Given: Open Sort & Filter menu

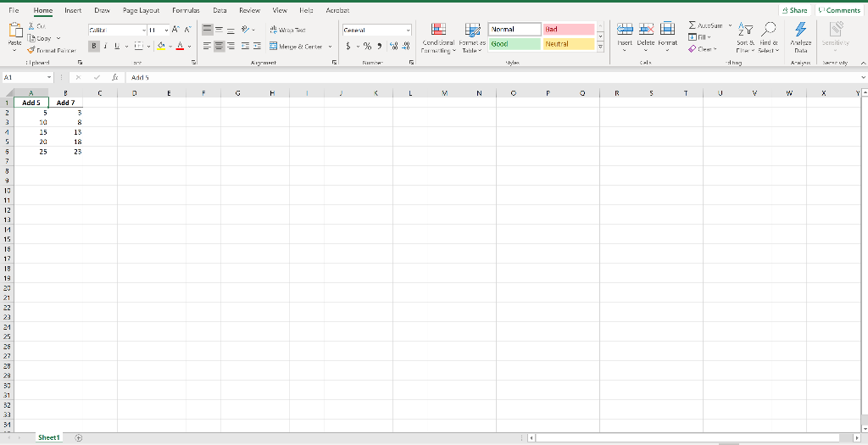Looking at the screenshot, I should click(x=745, y=37).
